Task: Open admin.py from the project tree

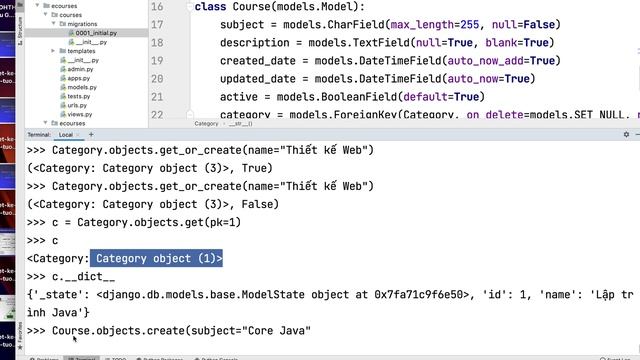Action: (80, 69)
